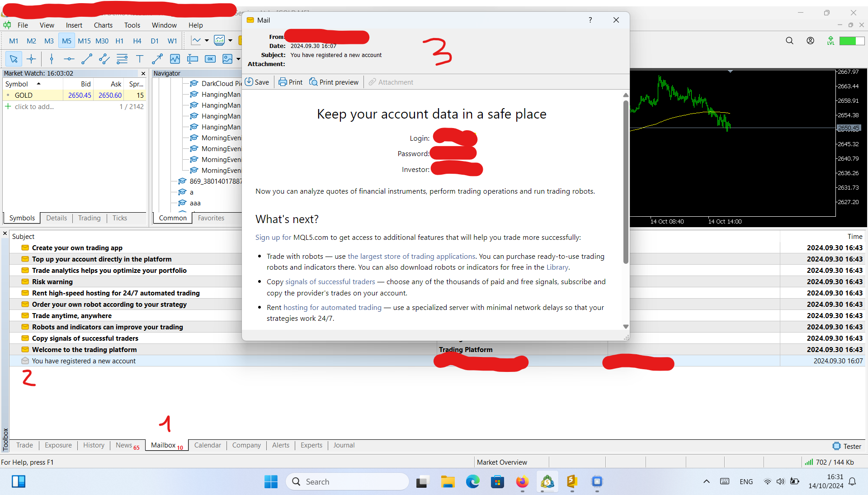Click the help question mark in Mail
The image size is (868, 495).
coord(590,20)
